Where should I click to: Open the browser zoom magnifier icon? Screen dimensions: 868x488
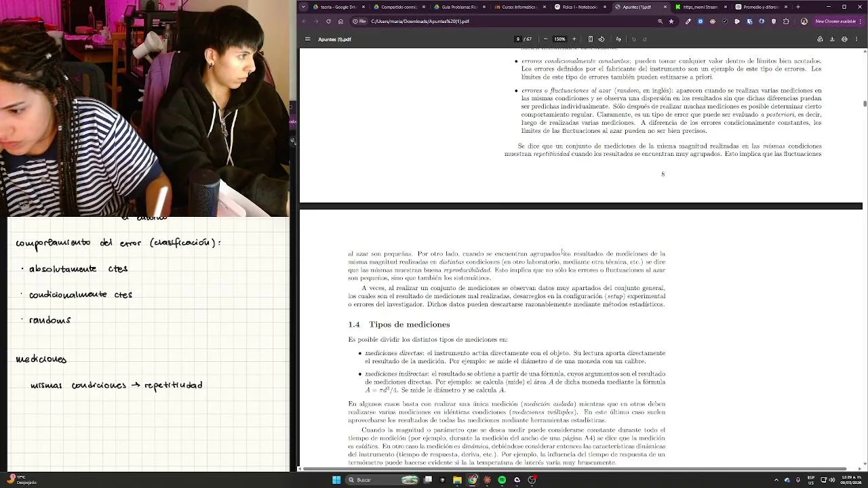[x=660, y=21]
